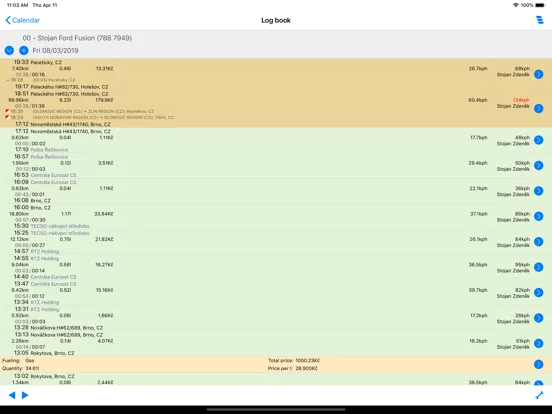The width and height of the screenshot is (552, 414).
Task: Select the 7.40km distance value
Action: coord(20,68)
